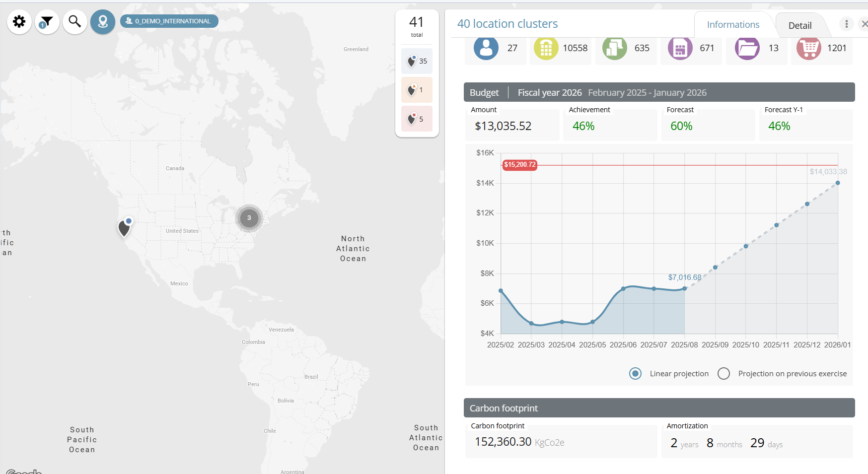
Task: Switch to the Detail tab
Action: [799, 26]
